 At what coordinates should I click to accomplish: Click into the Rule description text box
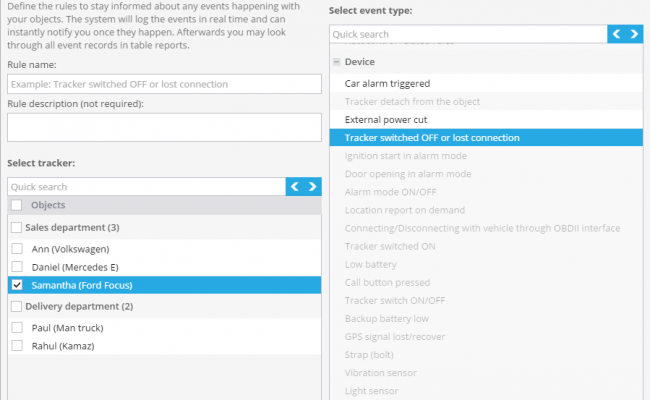(x=164, y=127)
